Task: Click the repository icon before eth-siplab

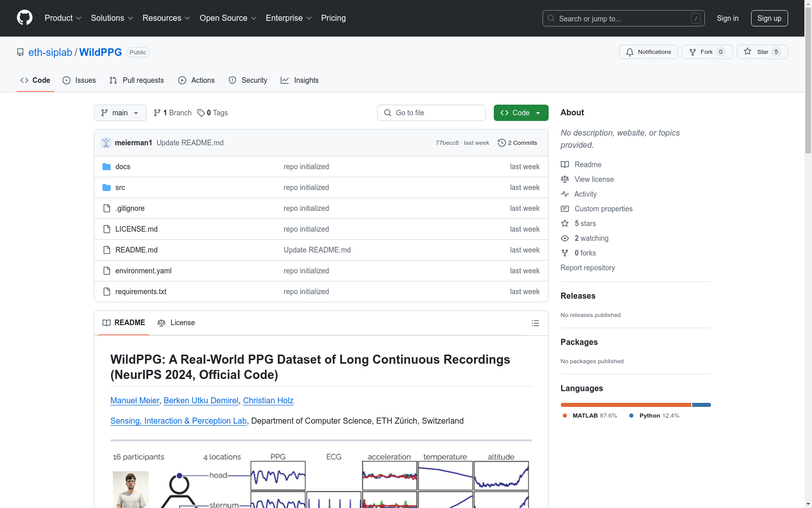Action: click(x=20, y=52)
